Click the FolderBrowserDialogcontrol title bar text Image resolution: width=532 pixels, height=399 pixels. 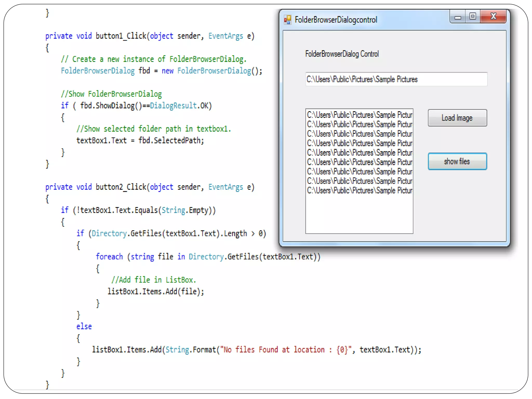(336, 20)
